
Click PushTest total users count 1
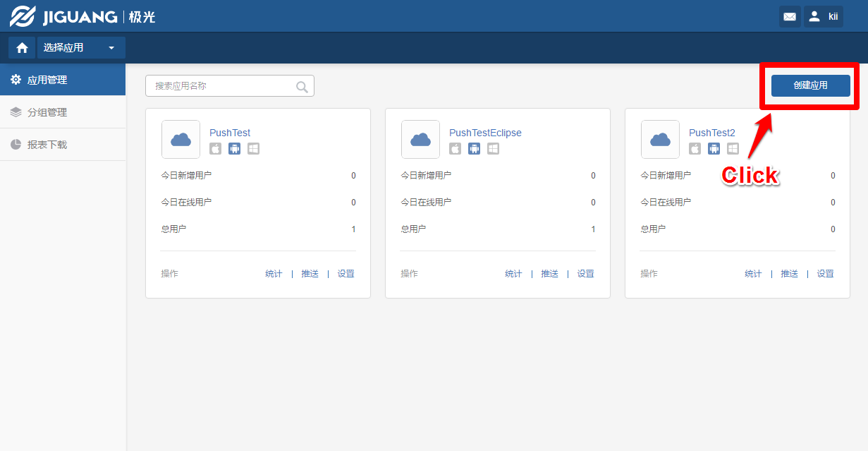click(x=353, y=229)
